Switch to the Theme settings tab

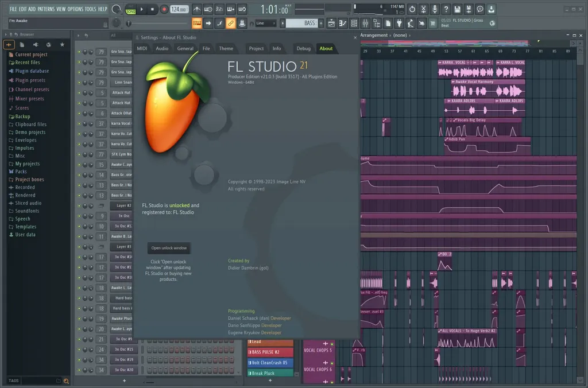226,48
